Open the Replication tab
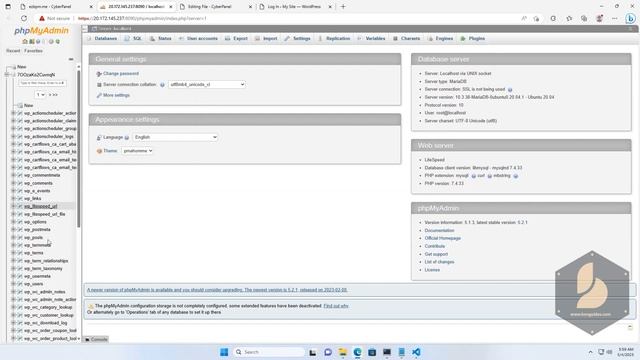This screenshot has width=640, height=360. point(334,38)
